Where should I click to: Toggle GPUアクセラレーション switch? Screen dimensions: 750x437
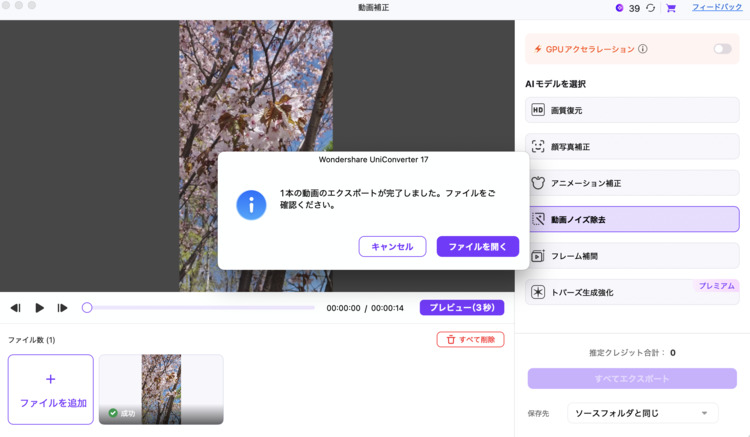point(722,49)
